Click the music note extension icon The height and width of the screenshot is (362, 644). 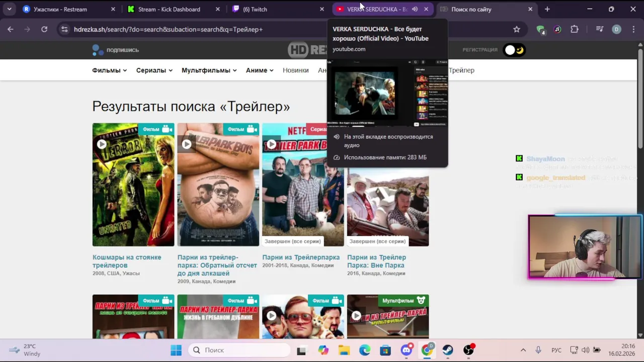pyautogui.click(x=557, y=29)
